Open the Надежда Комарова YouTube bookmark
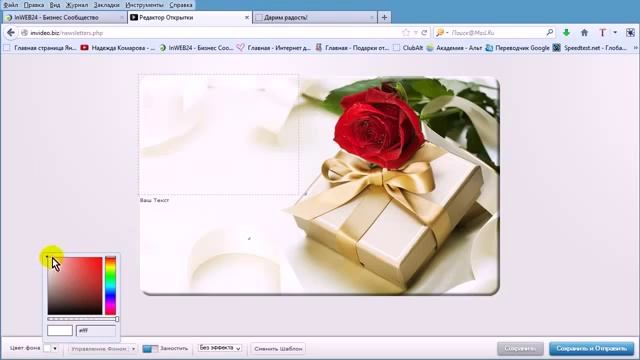The image size is (640, 360). (x=118, y=48)
